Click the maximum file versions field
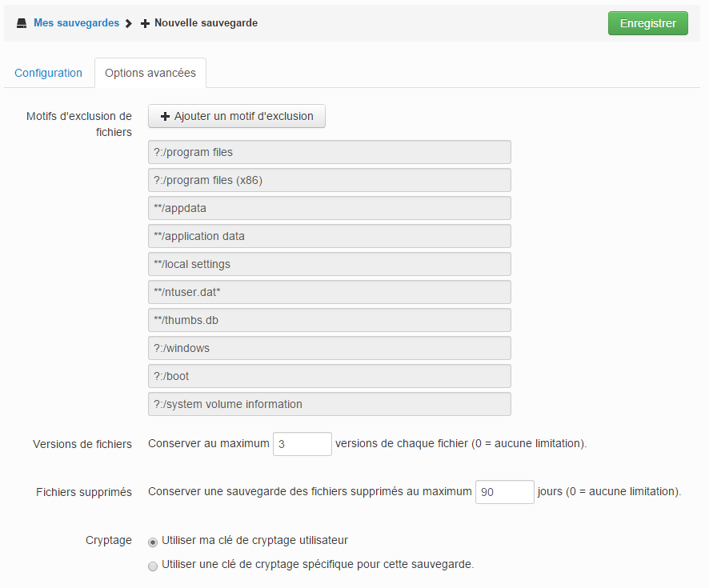The image size is (709, 588). click(302, 444)
